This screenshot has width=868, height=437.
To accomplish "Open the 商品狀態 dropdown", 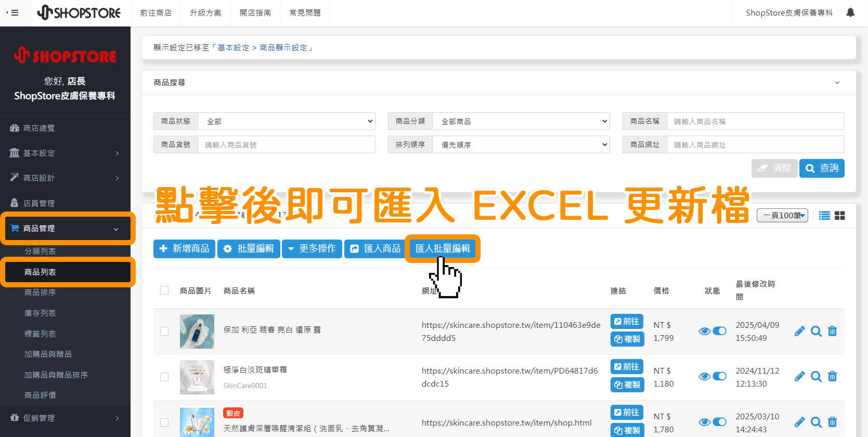I will click(x=287, y=121).
